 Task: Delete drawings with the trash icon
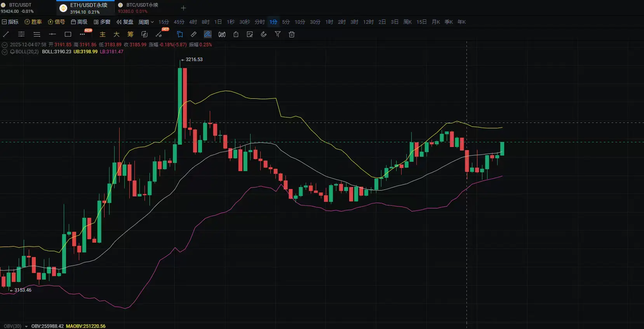tap(292, 34)
